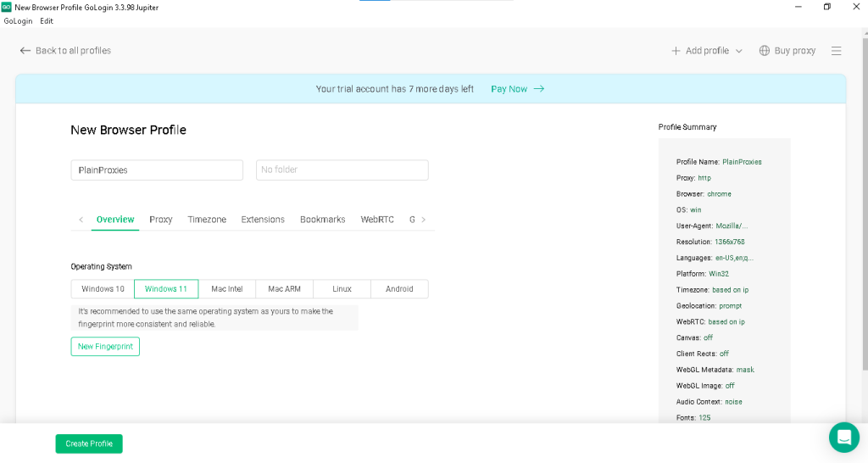Click the New Browser Profile heading
868x463 pixels.
click(129, 130)
